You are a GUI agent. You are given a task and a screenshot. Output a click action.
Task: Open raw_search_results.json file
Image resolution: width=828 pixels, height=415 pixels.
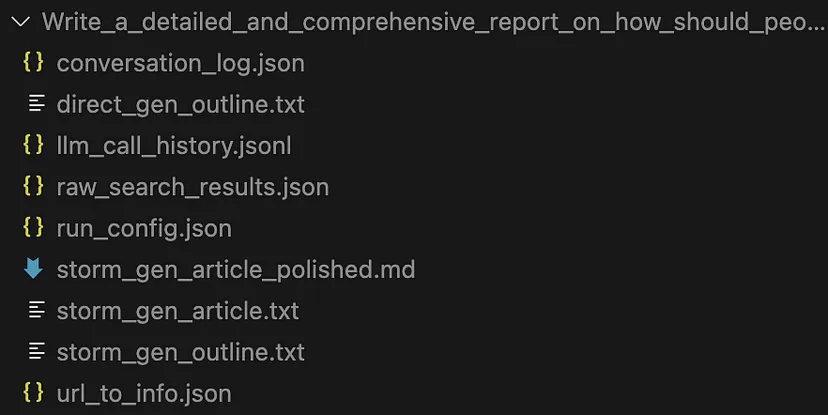(193, 187)
